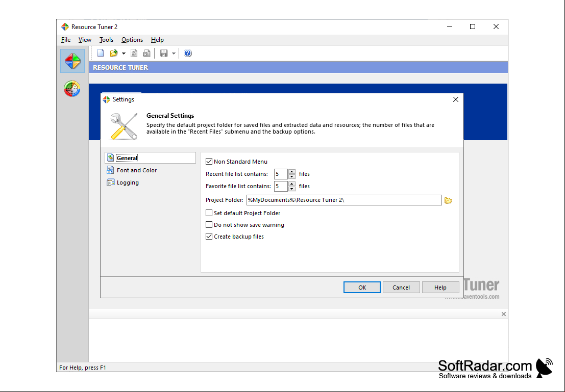The image size is (565, 392).
Task: Enable Set default Project Folder checkbox
Action: [209, 213]
